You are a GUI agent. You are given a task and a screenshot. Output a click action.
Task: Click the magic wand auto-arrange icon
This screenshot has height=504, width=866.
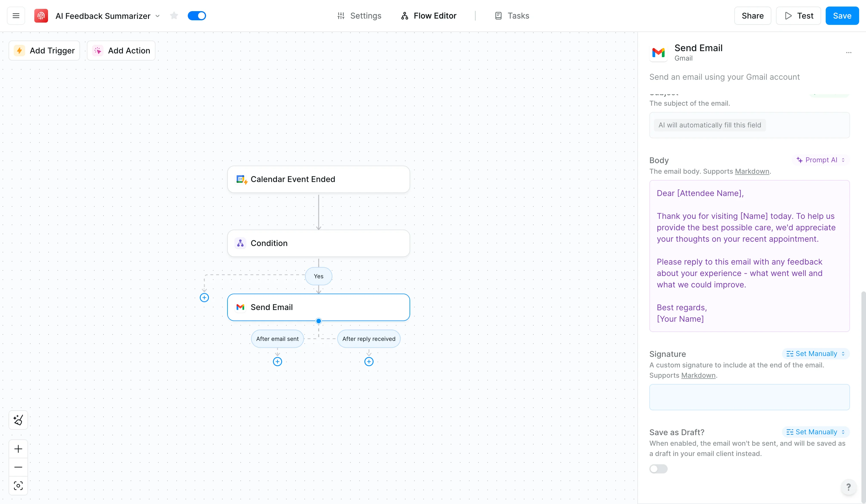click(18, 420)
